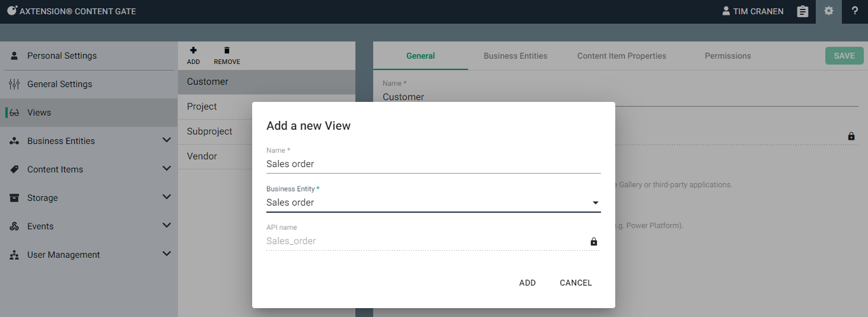This screenshot has height=317, width=868.
Task: Click the Name field containing Sales order
Action: coord(433,164)
